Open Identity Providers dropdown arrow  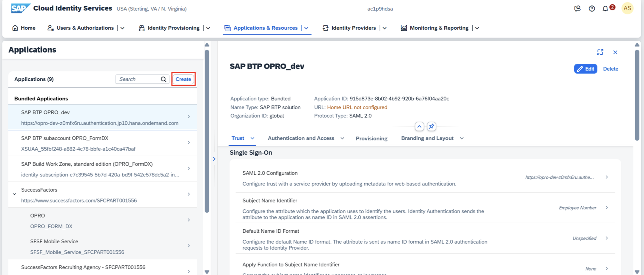(x=385, y=28)
